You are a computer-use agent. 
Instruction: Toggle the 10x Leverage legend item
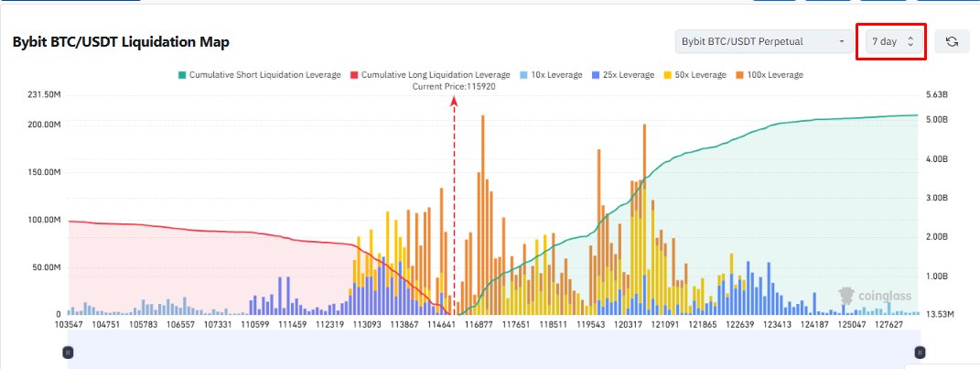pyautogui.click(x=551, y=75)
